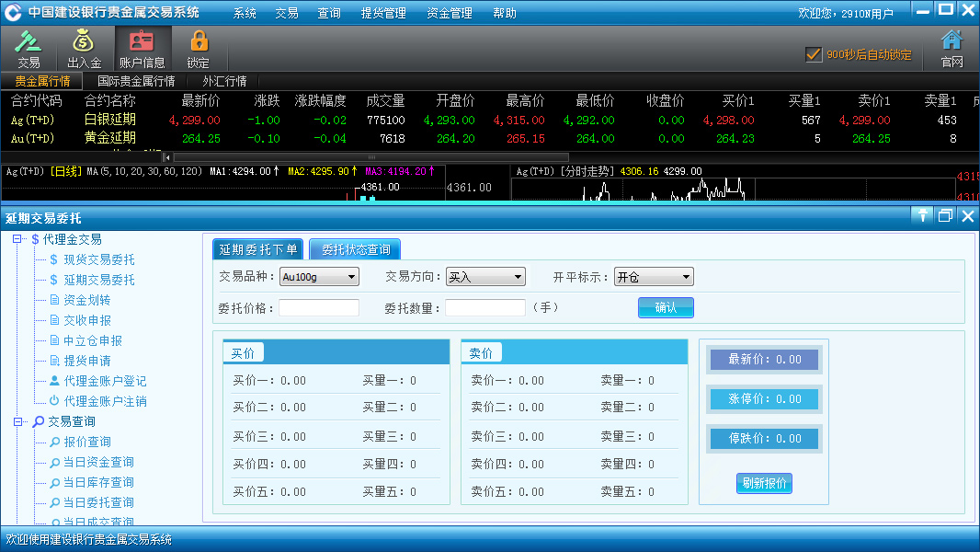Image resolution: width=980 pixels, height=552 pixels.
Task: Open the 帮助 menu
Action: click(505, 13)
